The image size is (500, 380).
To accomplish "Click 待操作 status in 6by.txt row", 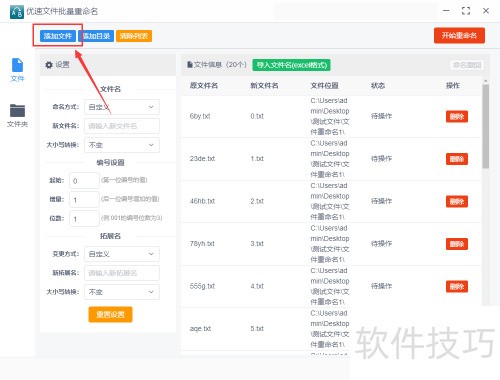I will [381, 116].
